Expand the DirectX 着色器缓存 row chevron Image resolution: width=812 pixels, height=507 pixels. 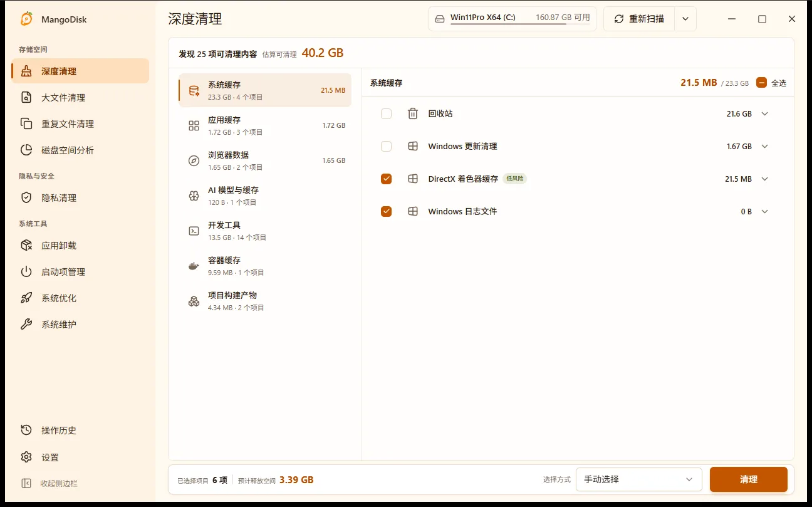coord(764,179)
